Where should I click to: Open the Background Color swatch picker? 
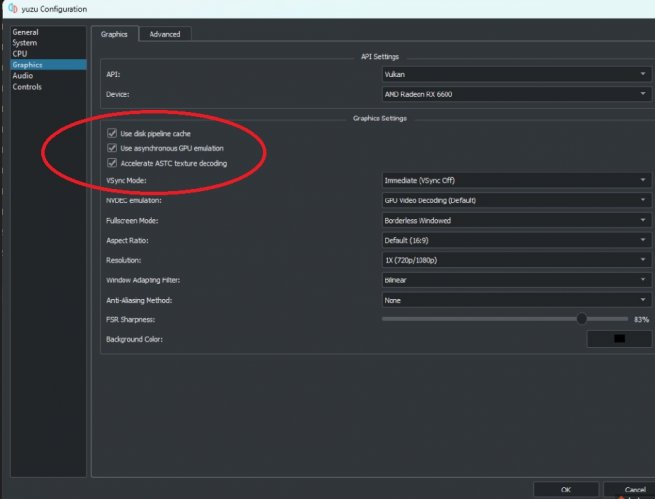click(619, 339)
